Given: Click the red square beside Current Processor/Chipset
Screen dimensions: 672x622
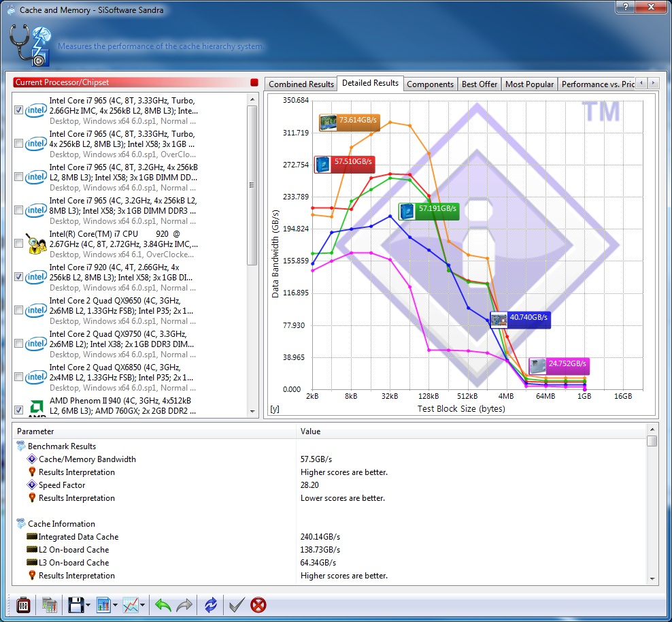Looking at the screenshot, I should (254, 82).
